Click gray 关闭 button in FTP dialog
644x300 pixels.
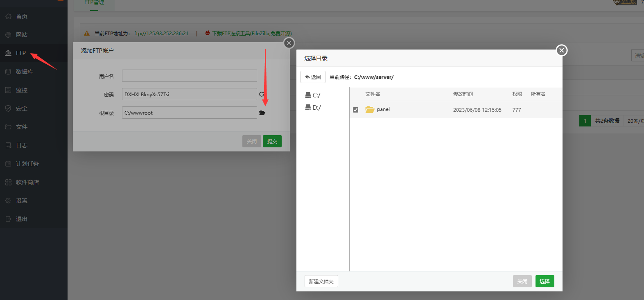[252, 141]
